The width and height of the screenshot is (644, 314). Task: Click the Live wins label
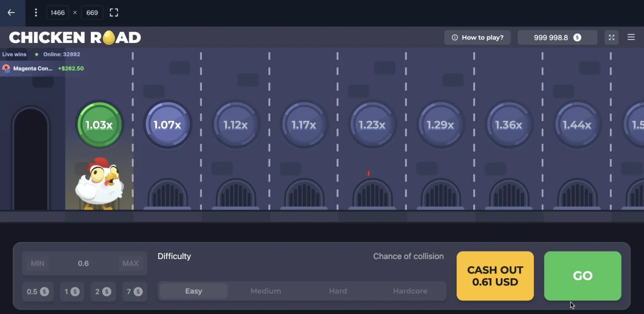pyautogui.click(x=14, y=54)
